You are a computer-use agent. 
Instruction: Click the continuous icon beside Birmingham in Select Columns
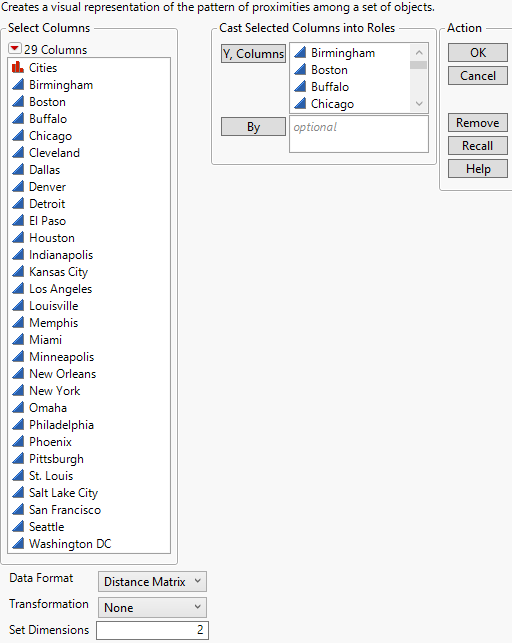coord(18,84)
